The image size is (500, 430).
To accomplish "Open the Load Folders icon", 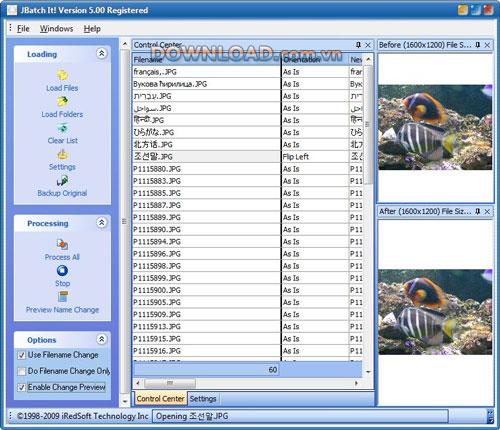I will click(62, 101).
